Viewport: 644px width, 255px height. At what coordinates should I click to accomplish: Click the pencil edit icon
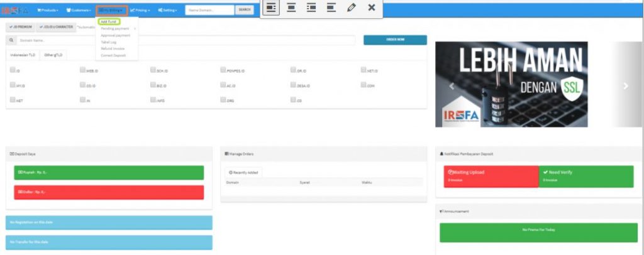click(352, 8)
